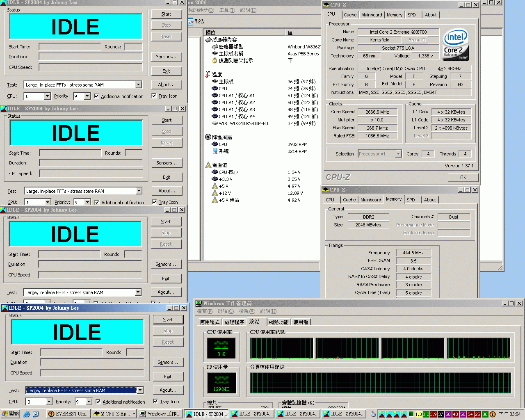The image size is (525, 420).
Task: Click Exit in the CPU 1 SP2004 window
Action: click(167, 177)
